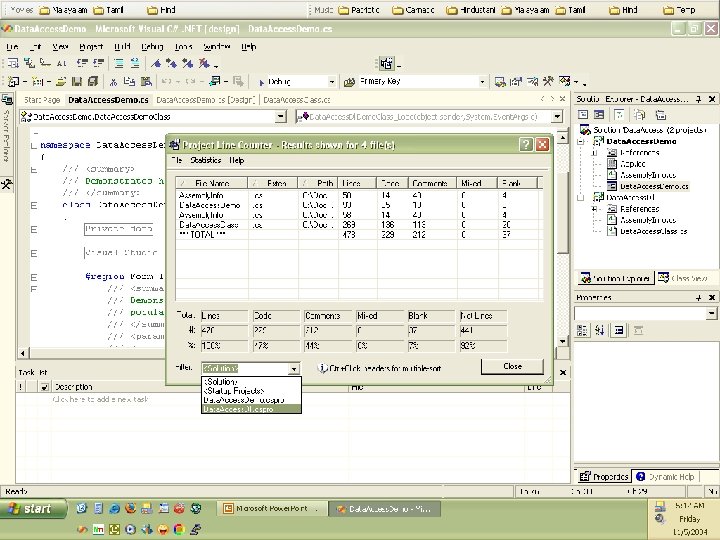This screenshot has width=720, height=540.
Task: Switch to the DataAccessClass.cs editor tab
Action: coord(299,100)
